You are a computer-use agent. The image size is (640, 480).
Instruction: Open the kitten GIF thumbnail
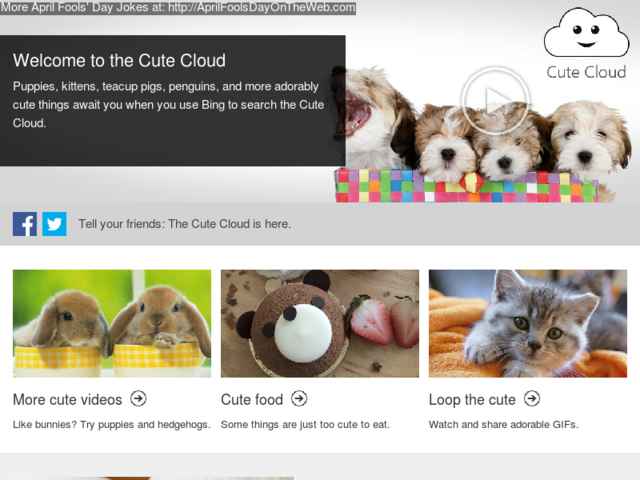tap(528, 323)
